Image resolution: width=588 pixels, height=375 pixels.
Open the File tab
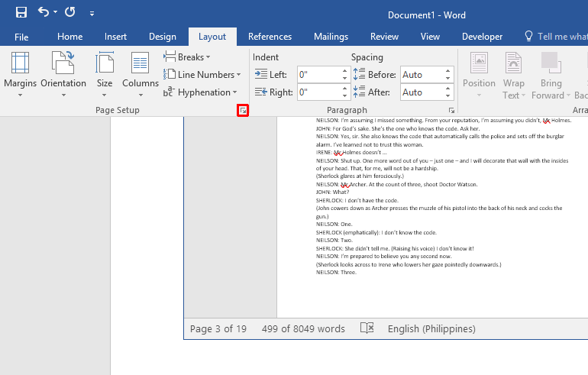pos(21,37)
